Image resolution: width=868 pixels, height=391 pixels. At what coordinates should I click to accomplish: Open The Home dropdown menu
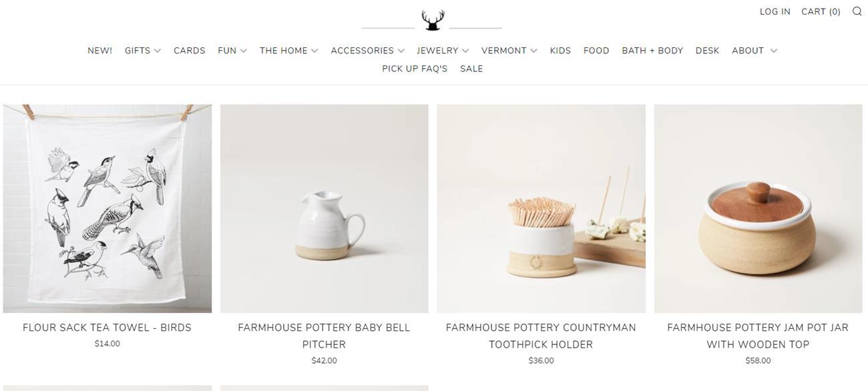[x=289, y=51]
